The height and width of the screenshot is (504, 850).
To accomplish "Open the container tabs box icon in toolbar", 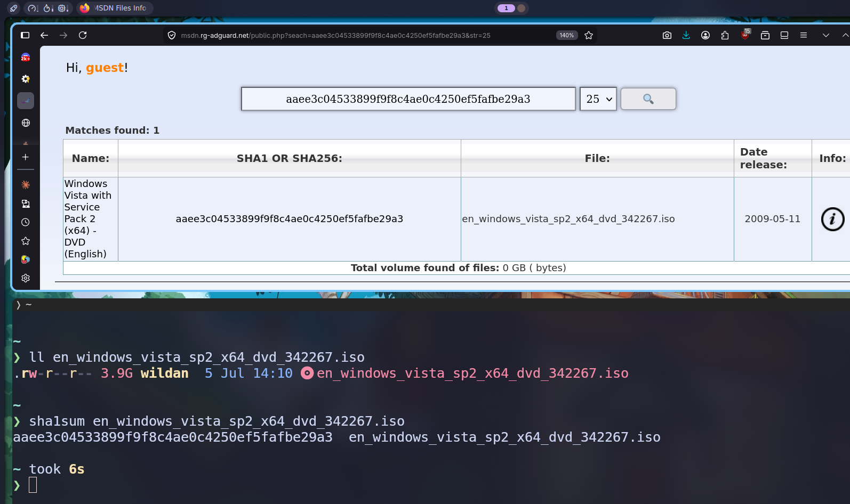I will [765, 35].
